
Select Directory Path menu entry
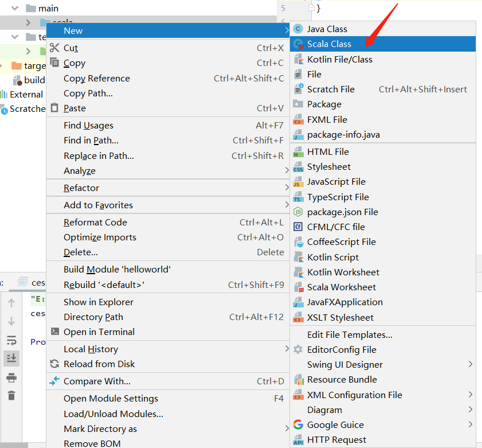point(168,317)
